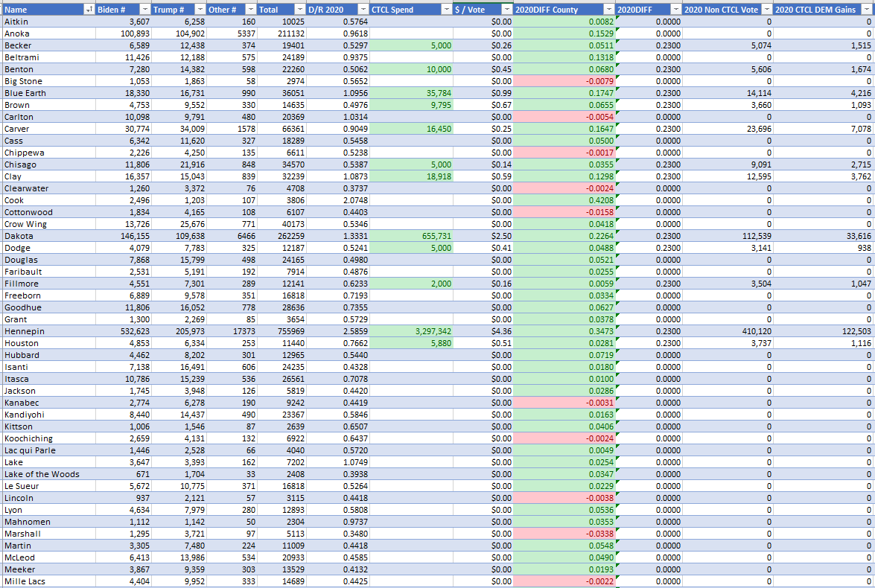
Task: Select CTCL Spend cell showing 3,297,342
Action: point(411,331)
